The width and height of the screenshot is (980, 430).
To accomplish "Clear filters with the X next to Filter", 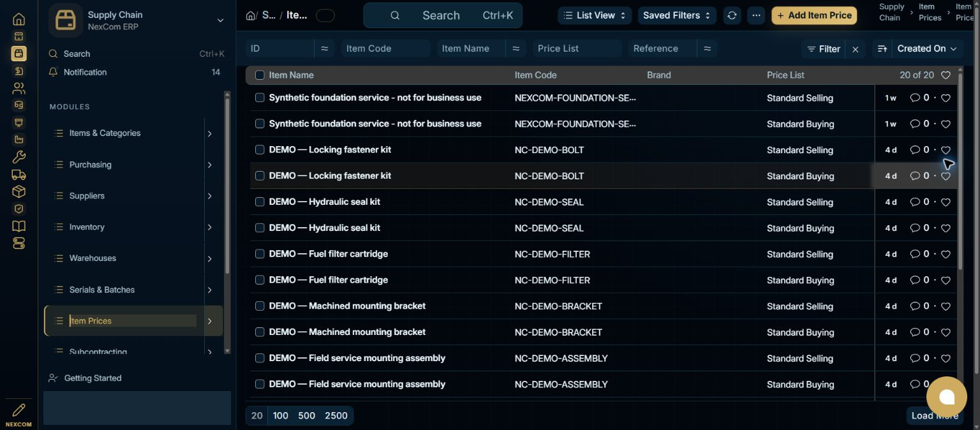I will [855, 48].
